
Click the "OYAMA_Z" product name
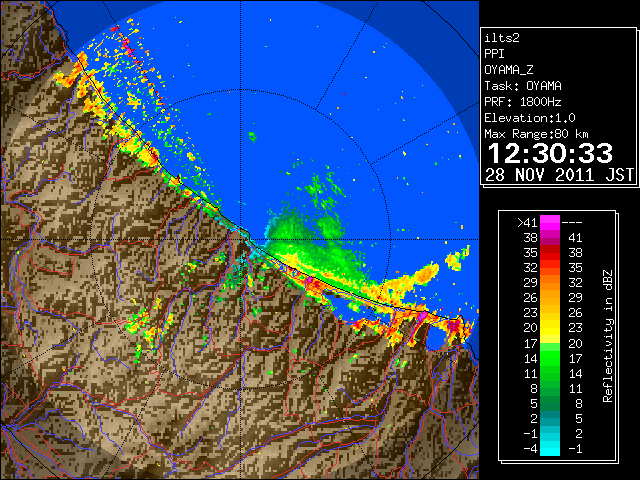point(509,70)
